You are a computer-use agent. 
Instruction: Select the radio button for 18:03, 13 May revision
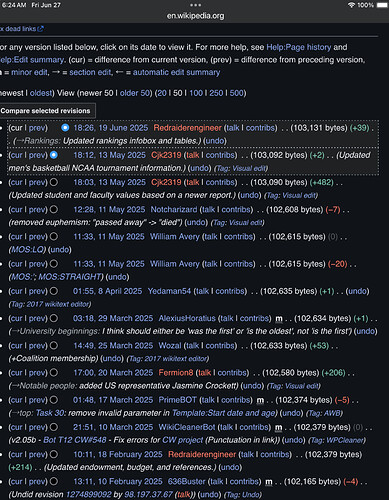pos(54,182)
